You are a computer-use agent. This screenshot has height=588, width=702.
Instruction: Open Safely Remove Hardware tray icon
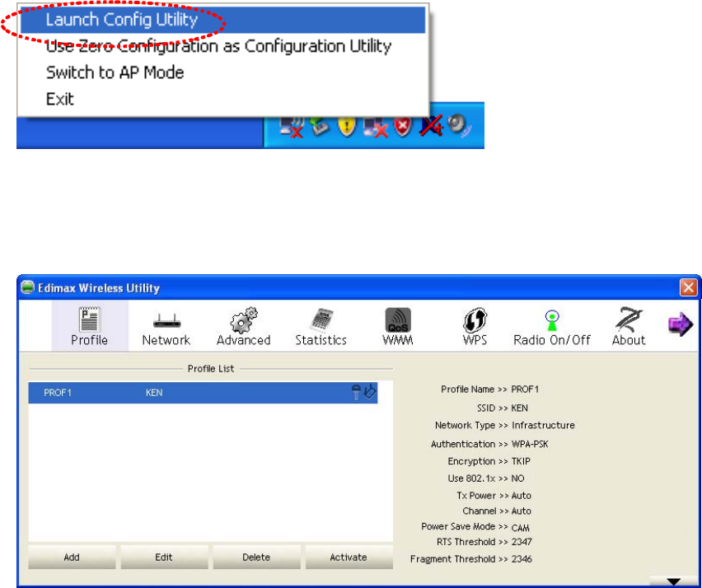[320, 126]
